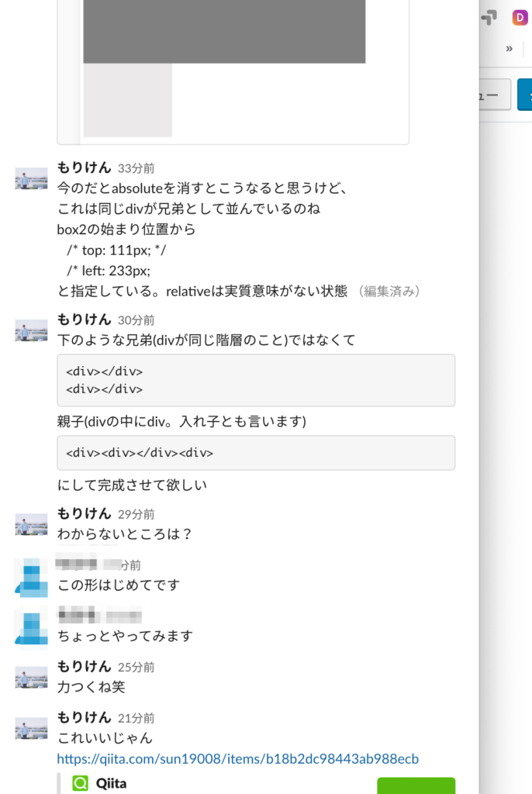
Task: Open the purple D extension icon
Action: coord(520,18)
